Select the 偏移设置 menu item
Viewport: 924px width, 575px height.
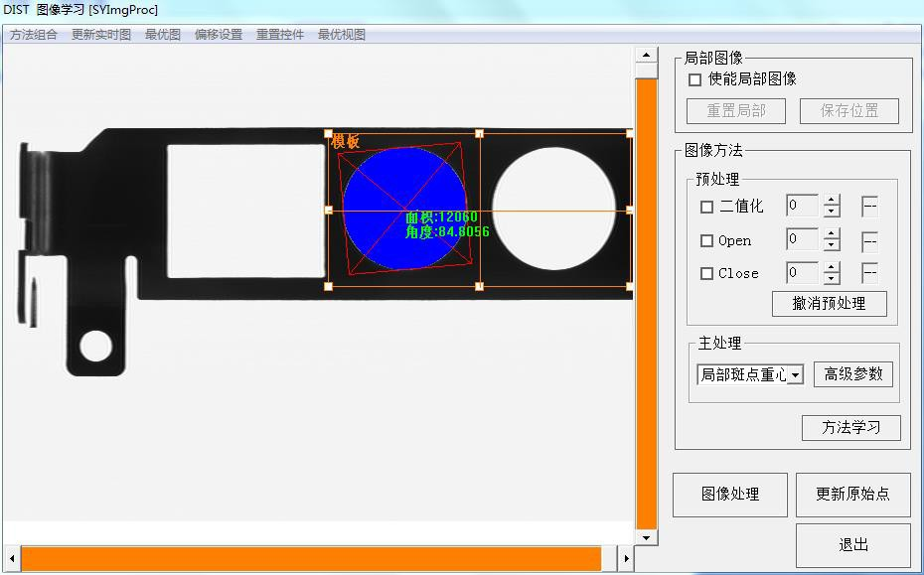[218, 34]
